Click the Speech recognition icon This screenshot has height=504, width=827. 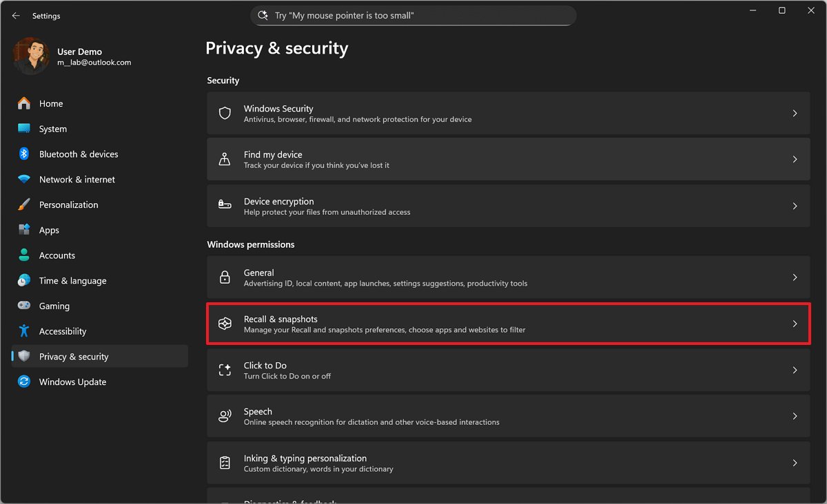point(225,416)
